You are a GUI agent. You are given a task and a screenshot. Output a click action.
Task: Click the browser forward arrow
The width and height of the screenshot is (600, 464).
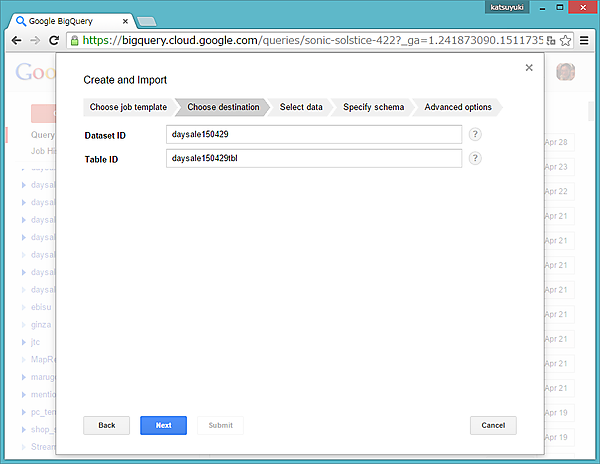35,41
